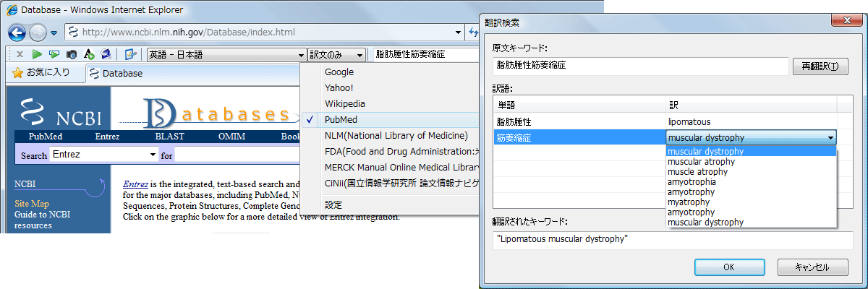The height and width of the screenshot is (289, 868).
Task: Open the address bar URL history dropdown
Action: click(459, 32)
